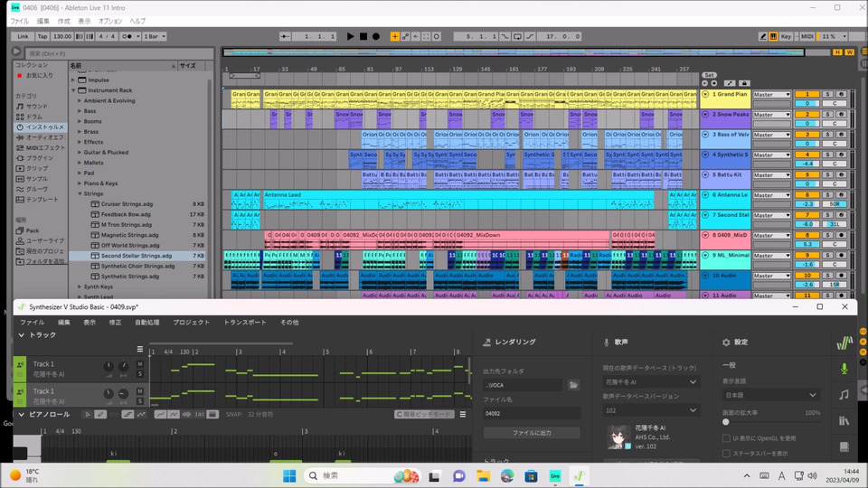Check the show status bar checkbox
Viewport: 868px width, 488px height.
pos(727,453)
